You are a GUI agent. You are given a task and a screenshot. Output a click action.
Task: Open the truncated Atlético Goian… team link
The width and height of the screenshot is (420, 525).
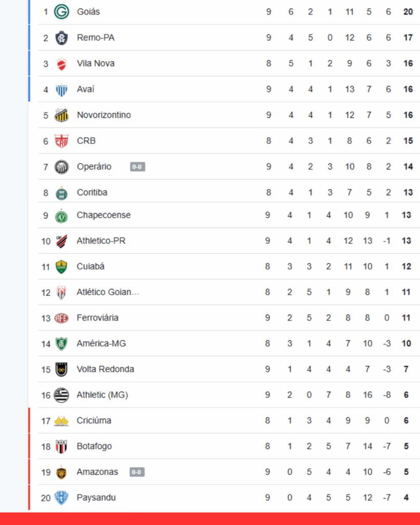pos(108,292)
